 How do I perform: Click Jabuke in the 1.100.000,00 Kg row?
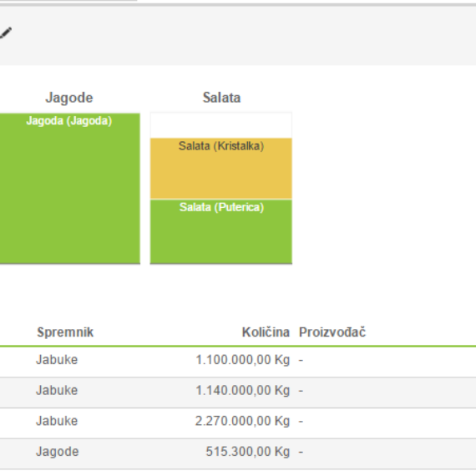click(57, 360)
